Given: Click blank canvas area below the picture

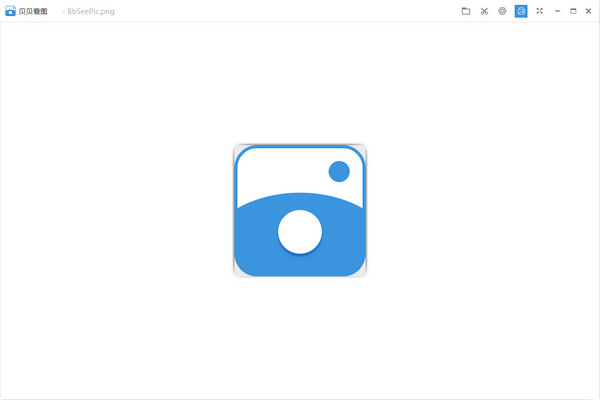Looking at the screenshot, I should point(300,340).
